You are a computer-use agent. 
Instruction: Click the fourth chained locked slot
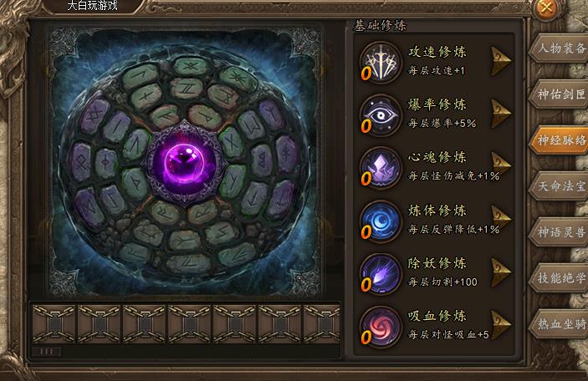click(190, 324)
